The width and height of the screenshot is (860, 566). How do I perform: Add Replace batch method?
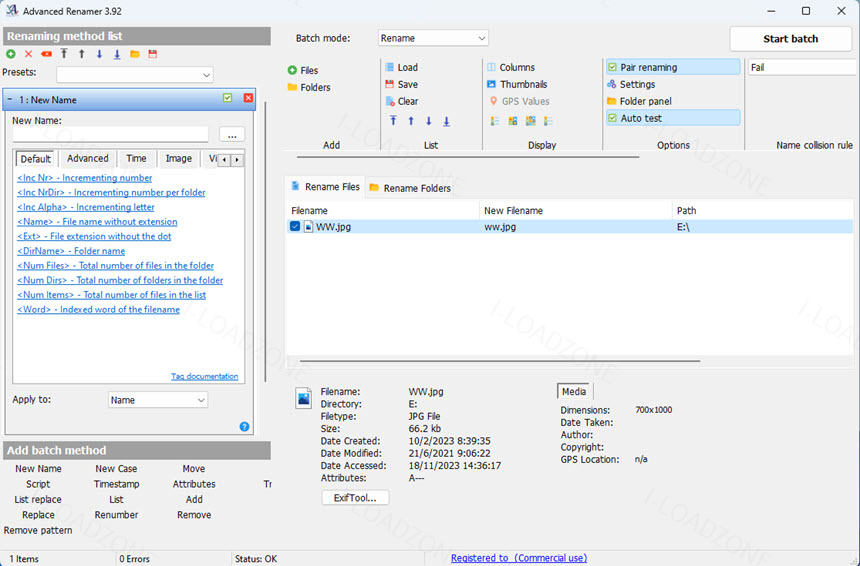pos(38,515)
